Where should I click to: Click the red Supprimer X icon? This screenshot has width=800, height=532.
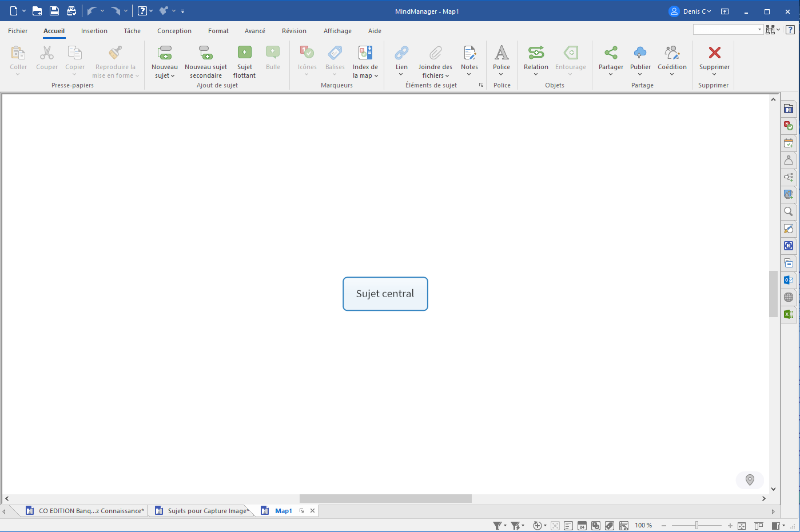pos(714,53)
